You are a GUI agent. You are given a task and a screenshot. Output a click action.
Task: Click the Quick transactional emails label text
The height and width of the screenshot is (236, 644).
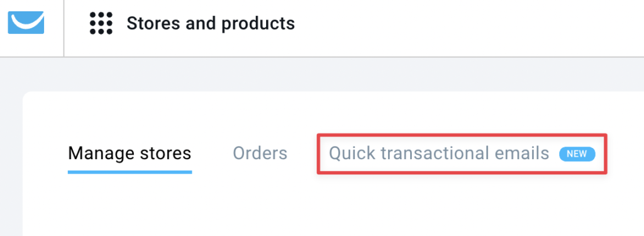pyautogui.click(x=439, y=154)
